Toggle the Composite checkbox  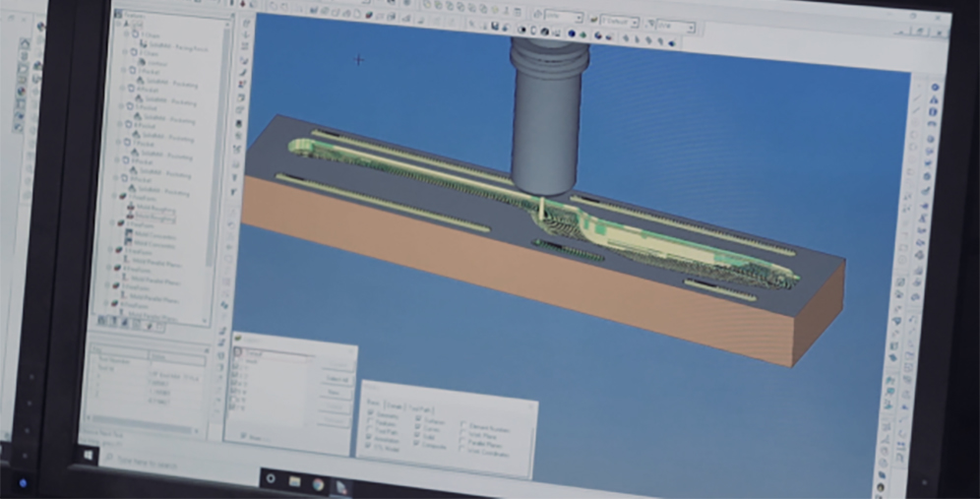417,444
